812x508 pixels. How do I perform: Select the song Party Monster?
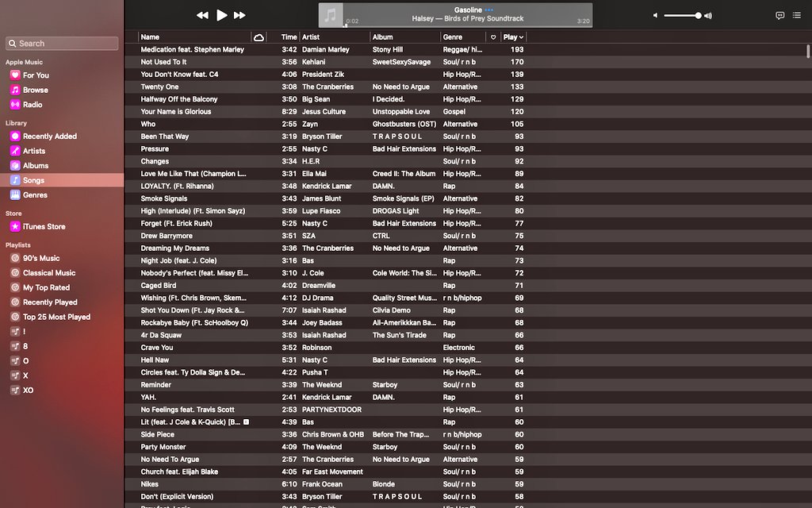[x=163, y=448]
